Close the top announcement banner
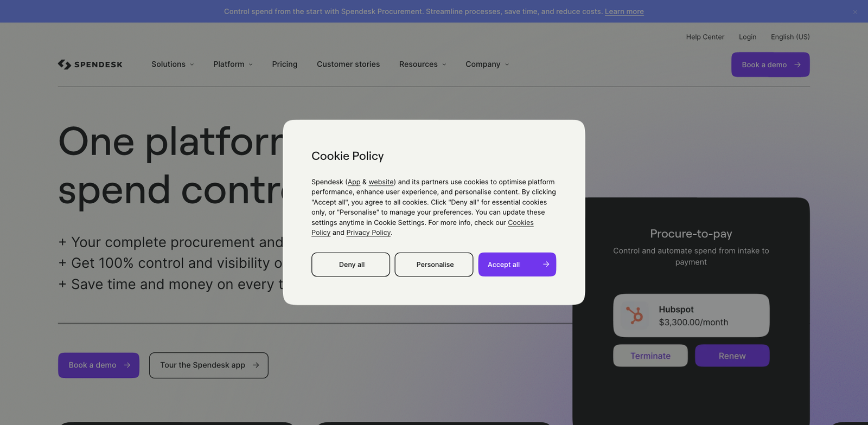 pos(855,12)
